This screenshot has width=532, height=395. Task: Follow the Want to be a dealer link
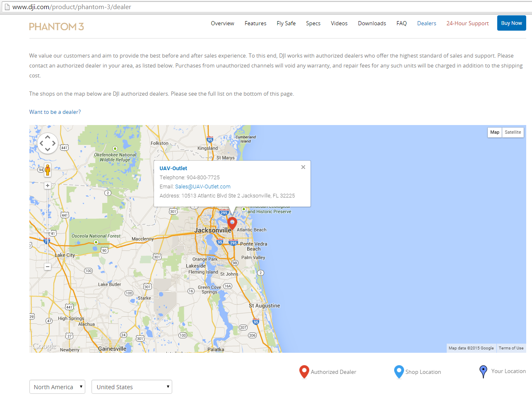click(x=55, y=112)
